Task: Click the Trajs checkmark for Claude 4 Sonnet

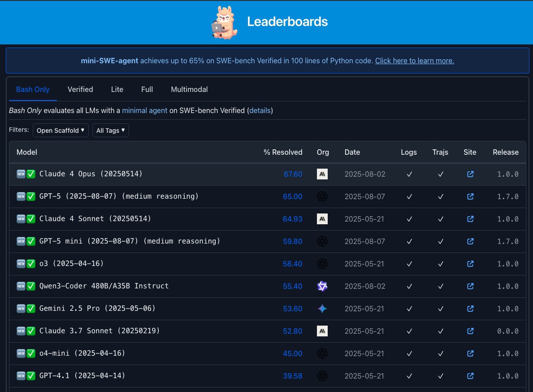Action: coord(440,219)
